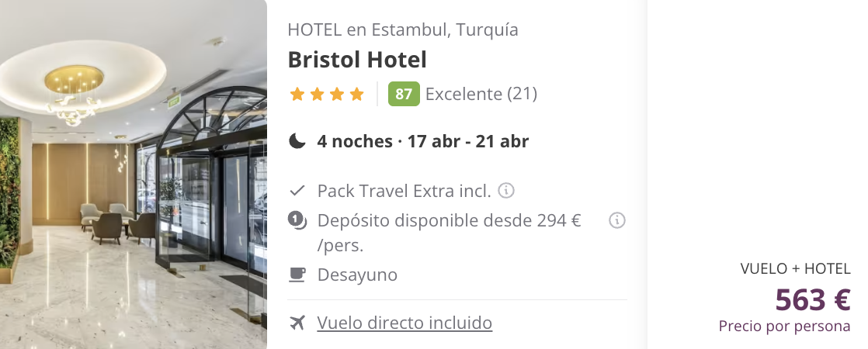Image resolution: width=868 pixels, height=349 pixels.
Task: Click the Desayuno text
Action: tap(357, 275)
